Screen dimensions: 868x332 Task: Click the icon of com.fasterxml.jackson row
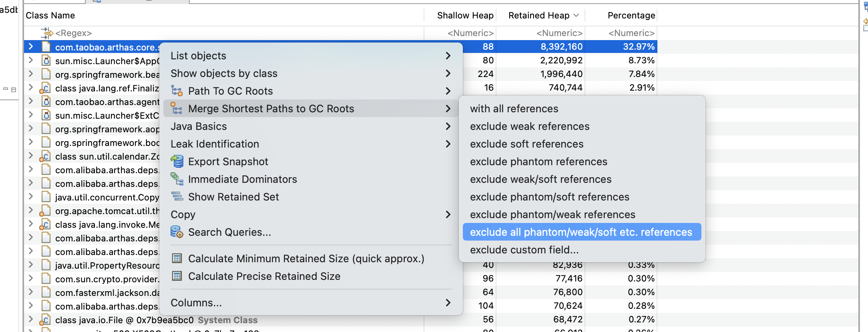pos(46,292)
